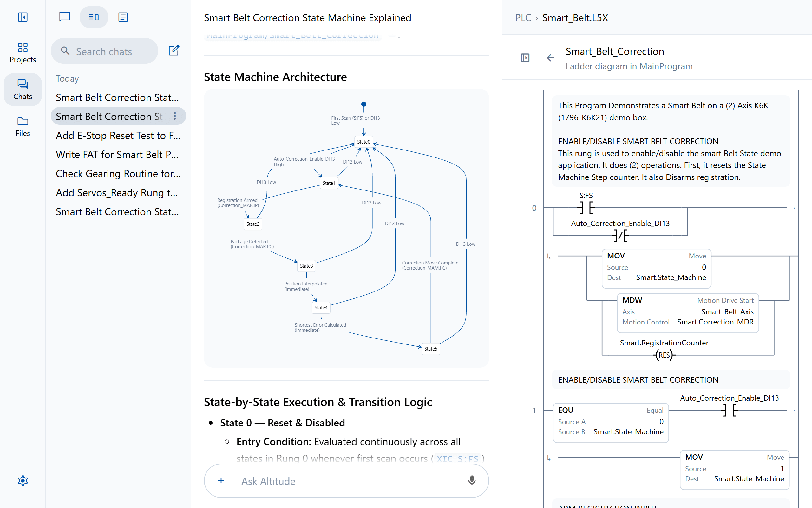Click the attach plus icon in input

click(221, 480)
